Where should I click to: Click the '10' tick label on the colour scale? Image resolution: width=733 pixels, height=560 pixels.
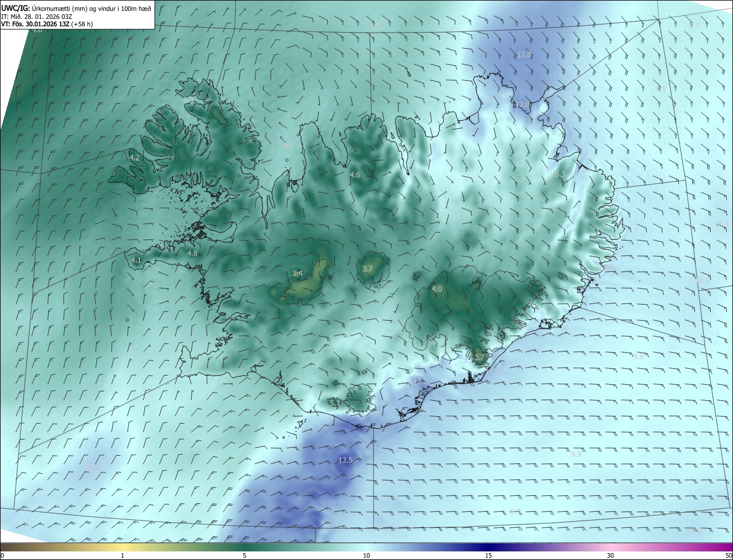coord(366,555)
